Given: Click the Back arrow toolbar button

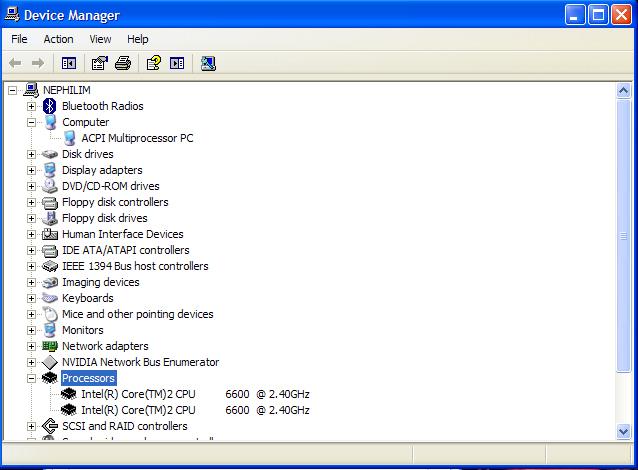Looking at the screenshot, I should [x=15, y=63].
